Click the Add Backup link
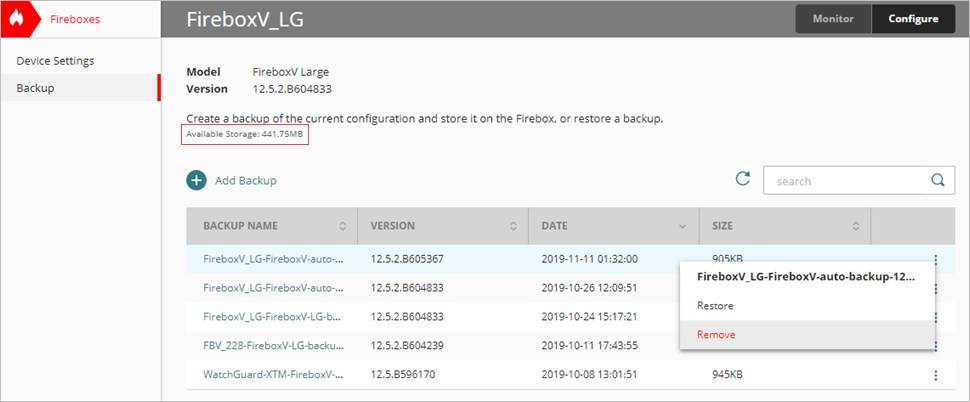The width and height of the screenshot is (970, 402). pos(246,181)
